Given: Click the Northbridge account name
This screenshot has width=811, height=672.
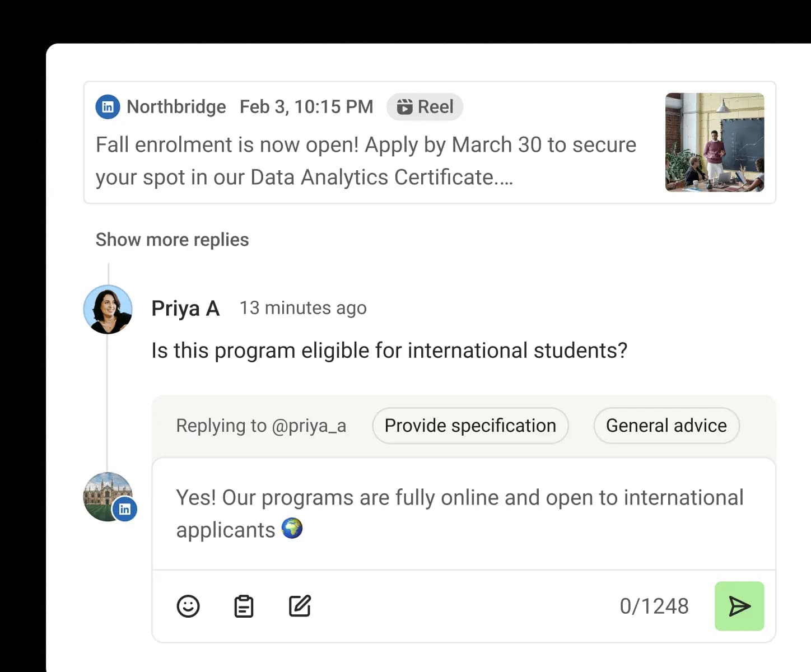Looking at the screenshot, I should click(176, 106).
